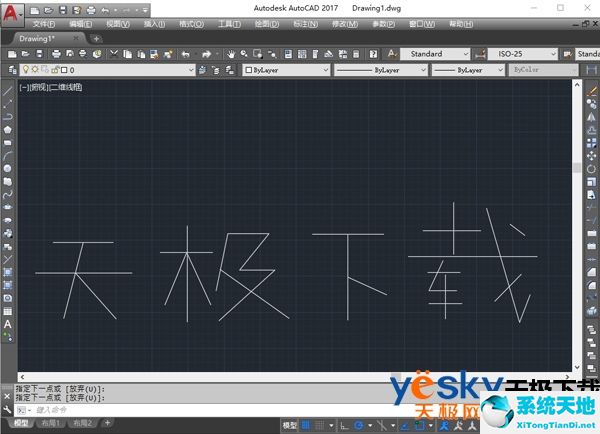Open the Layer Properties Manager icon
Viewport: 600px width, 434px height.
(12, 70)
